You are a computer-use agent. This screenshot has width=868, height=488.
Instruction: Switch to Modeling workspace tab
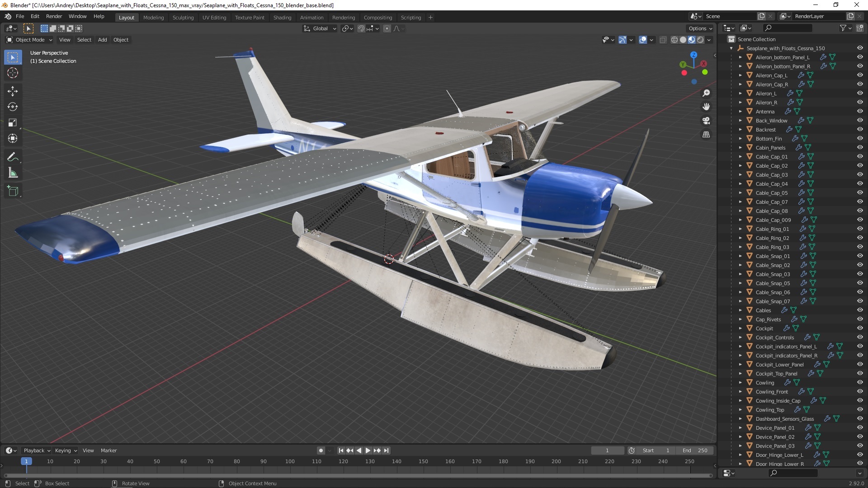coord(153,18)
